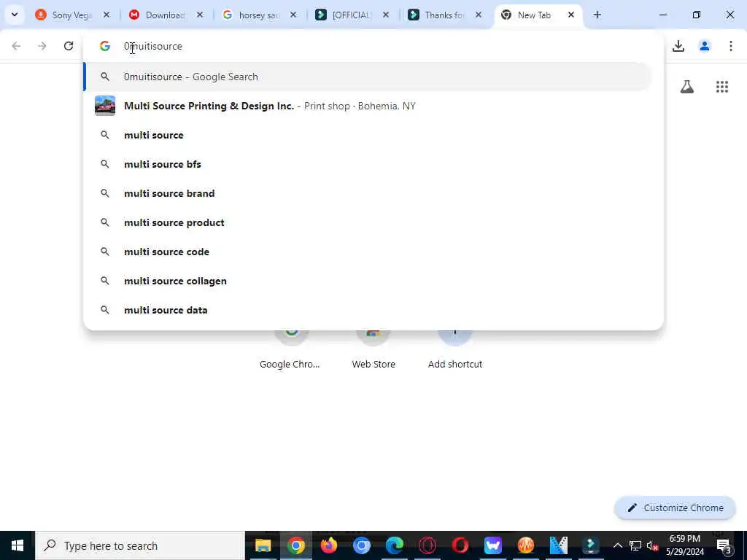Open Chrome downloads icon

[678, 46]
